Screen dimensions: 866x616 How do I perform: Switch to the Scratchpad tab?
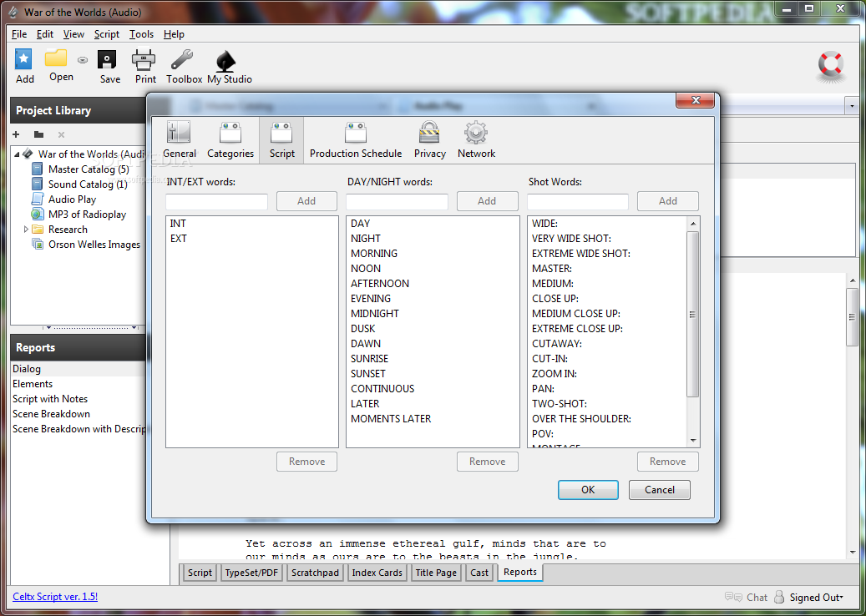pos(315,573)
